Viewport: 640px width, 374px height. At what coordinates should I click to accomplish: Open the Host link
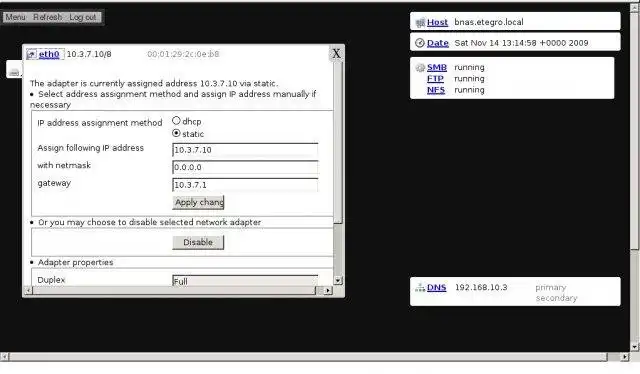[437, 22]
